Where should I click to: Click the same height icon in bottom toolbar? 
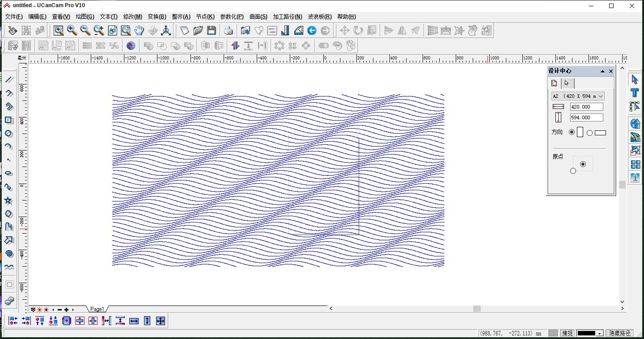147,321
